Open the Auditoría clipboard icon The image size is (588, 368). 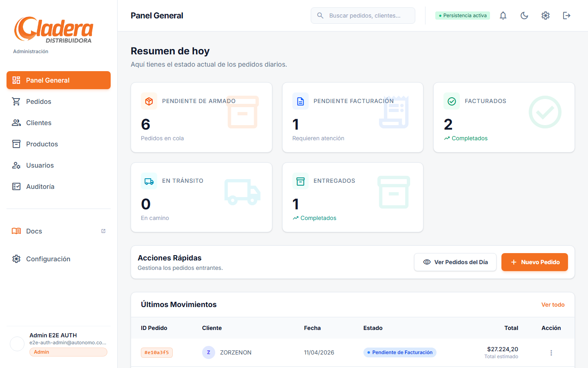pos(16,186)
